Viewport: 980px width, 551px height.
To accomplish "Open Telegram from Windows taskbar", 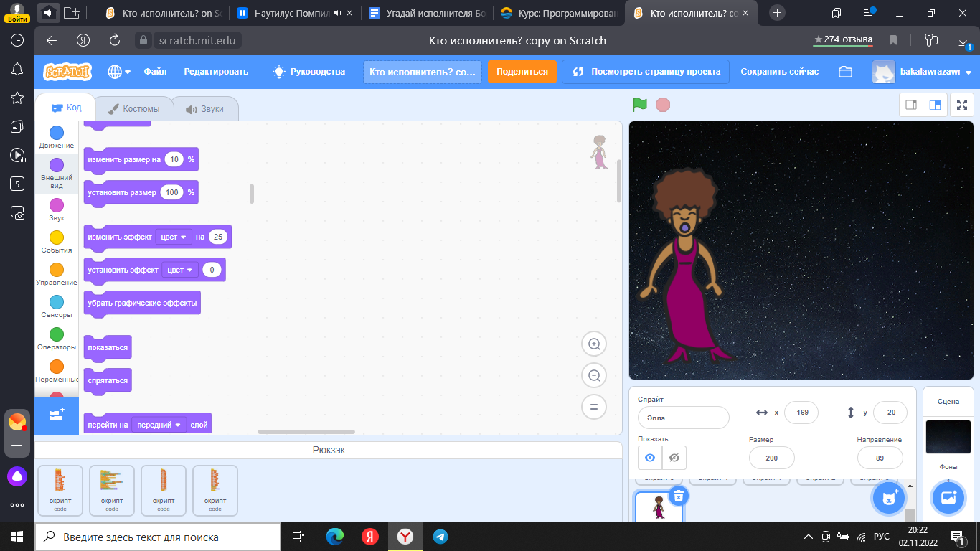I will 440,537.
